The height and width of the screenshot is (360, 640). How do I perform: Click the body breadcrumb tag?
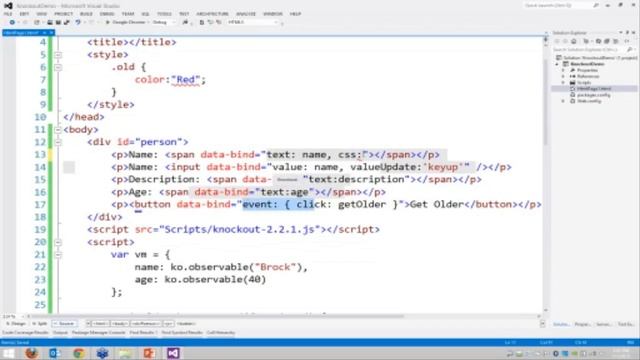click(119, 324)
